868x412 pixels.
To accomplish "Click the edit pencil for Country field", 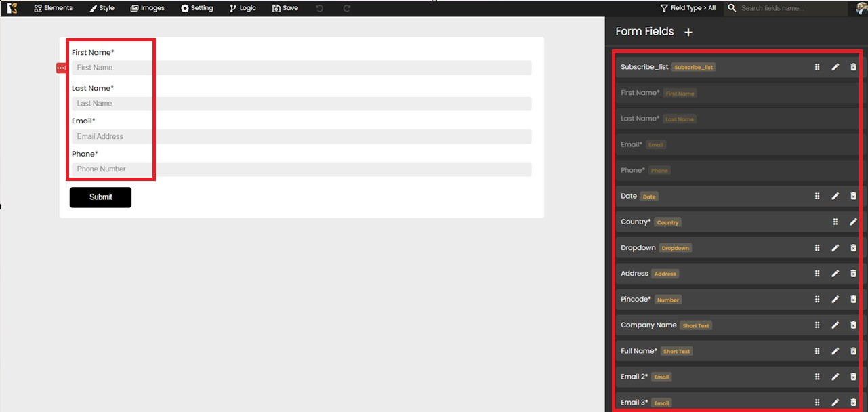I will 853,222.
